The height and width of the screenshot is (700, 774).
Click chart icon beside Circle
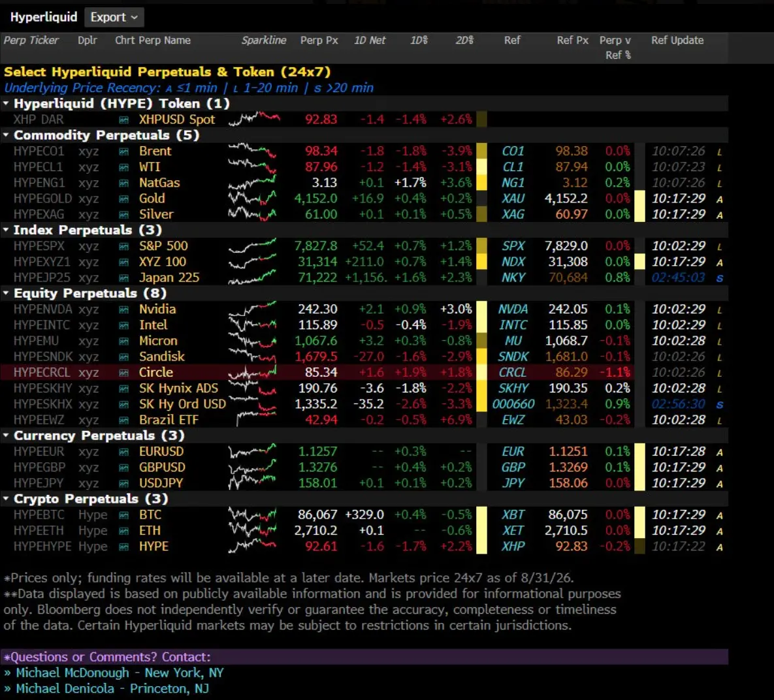point(124,373)
